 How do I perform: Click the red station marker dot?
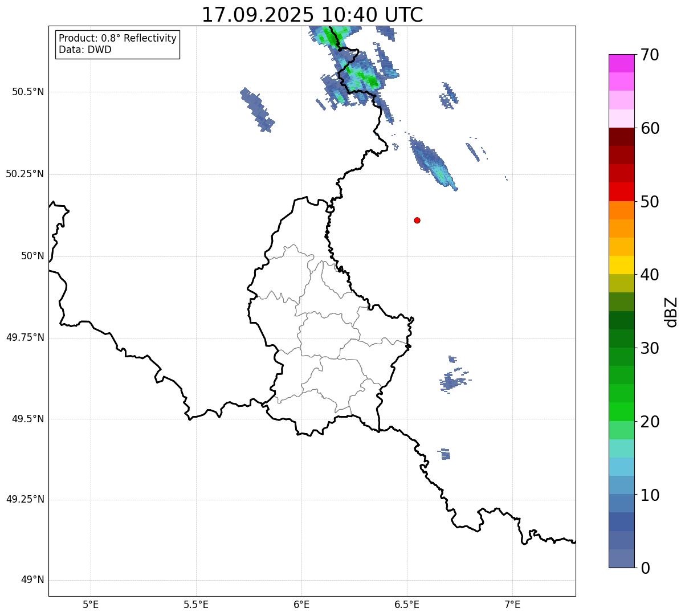point(417,220)
